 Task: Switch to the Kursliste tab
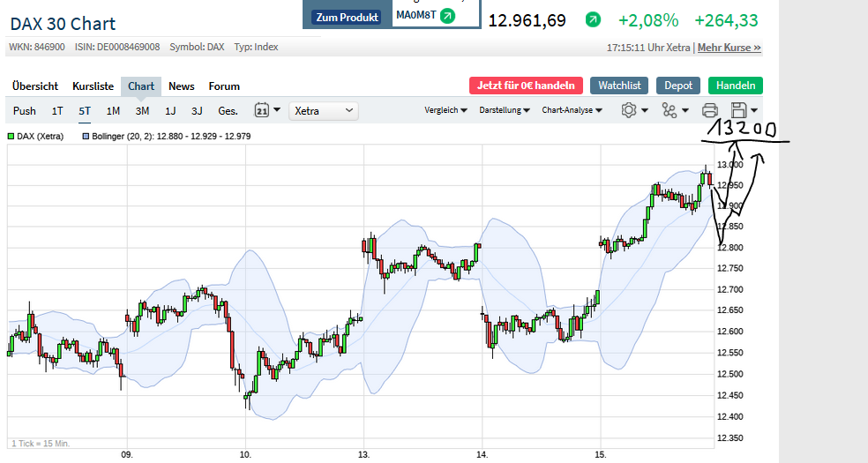93,86
